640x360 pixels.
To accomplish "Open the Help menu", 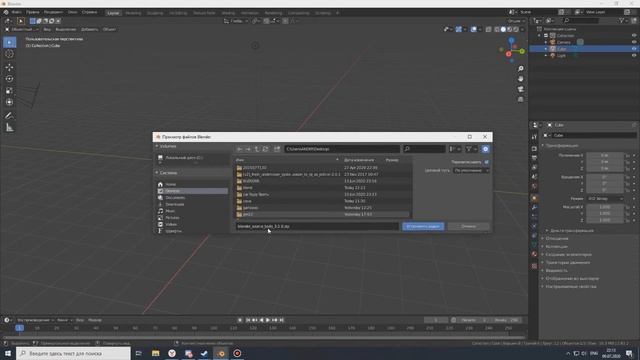I will coord(89,12).
